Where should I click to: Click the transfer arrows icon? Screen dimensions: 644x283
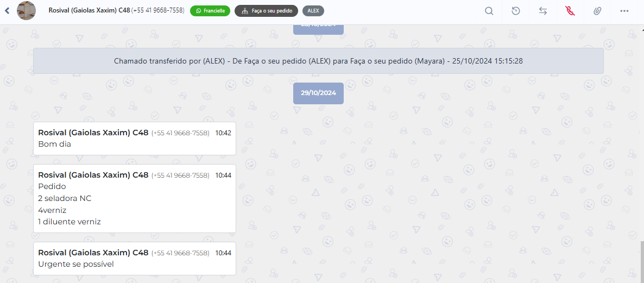pyautogui.click(x=543, y=11)
